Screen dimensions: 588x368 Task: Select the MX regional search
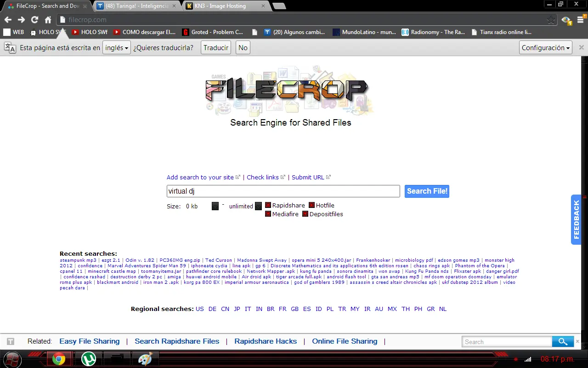click(x=392, y=309)
